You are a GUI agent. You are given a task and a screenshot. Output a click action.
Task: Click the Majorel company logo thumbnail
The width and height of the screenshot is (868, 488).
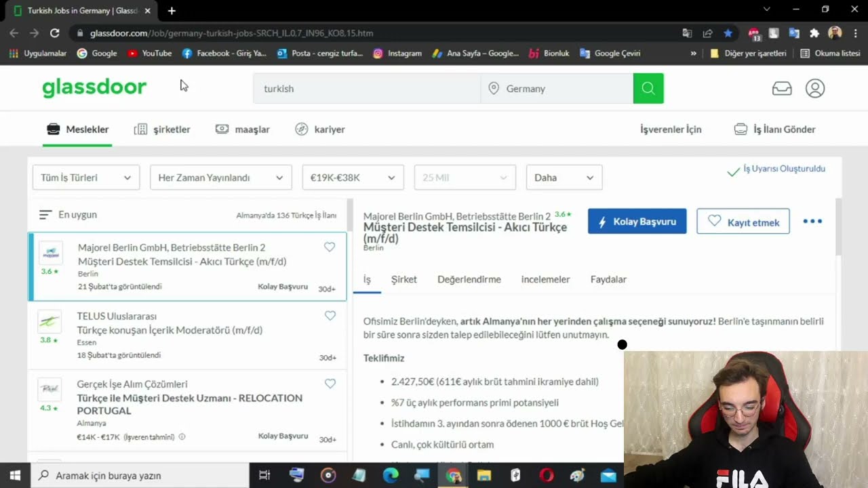(50, 253)
